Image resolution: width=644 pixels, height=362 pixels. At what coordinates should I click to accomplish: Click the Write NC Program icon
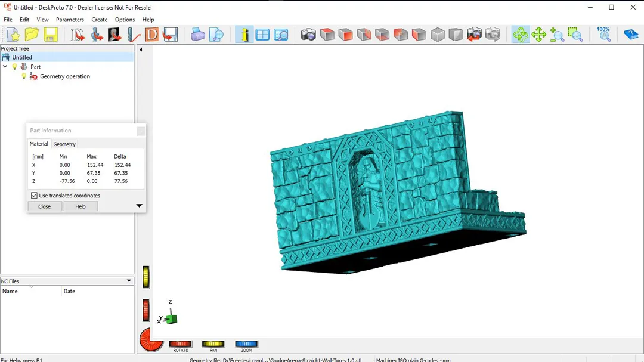click(x=170, y=35)
